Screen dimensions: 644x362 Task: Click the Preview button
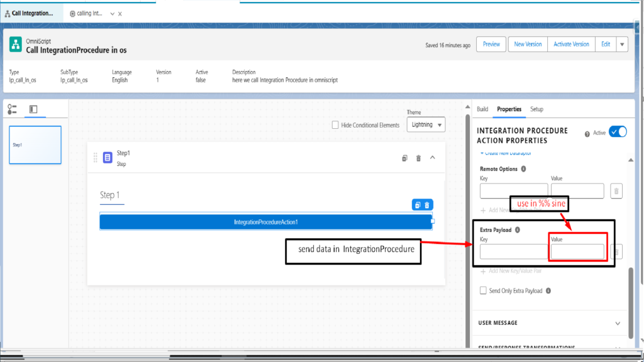(x=491, y=45)
